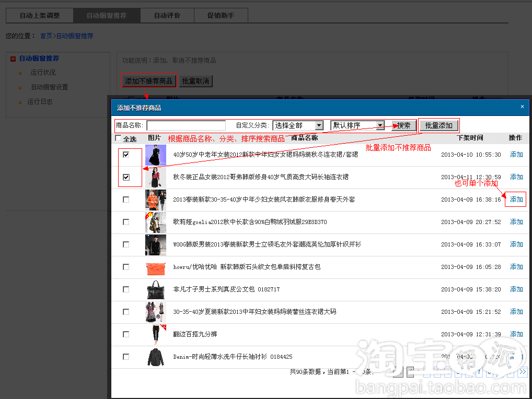This screenshot has width=532, height=399.
Task: Click thumbnail of 2013春装新款 风衣 product
Action: [156, 199]
